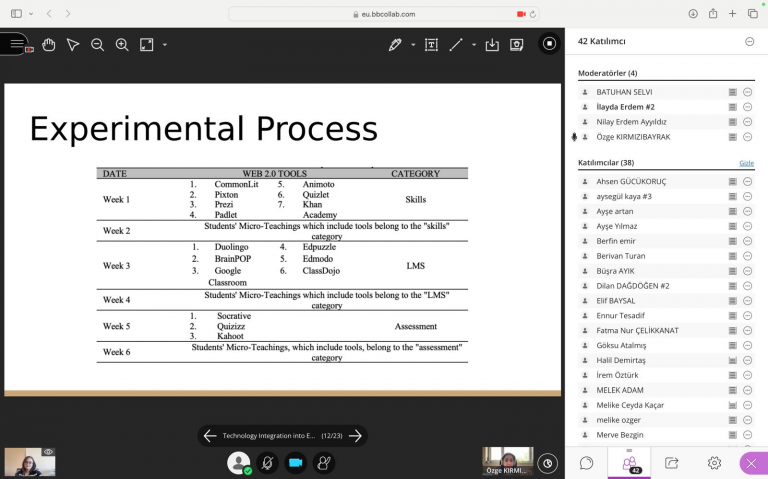Open controls for İlayda Erdem #2
The width and height of the screenshot is (768, 479).
click(x=747, y=107)
